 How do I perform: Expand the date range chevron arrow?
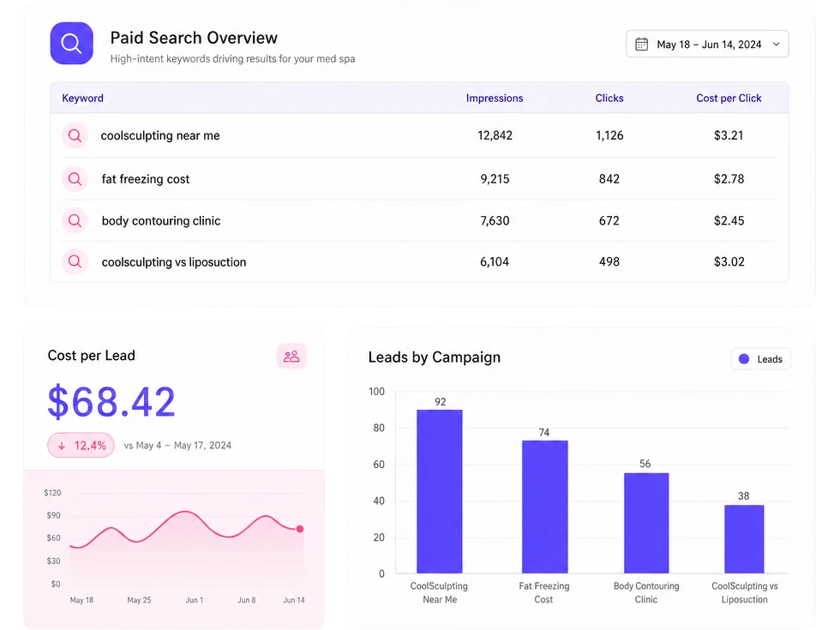pos(777,45)
